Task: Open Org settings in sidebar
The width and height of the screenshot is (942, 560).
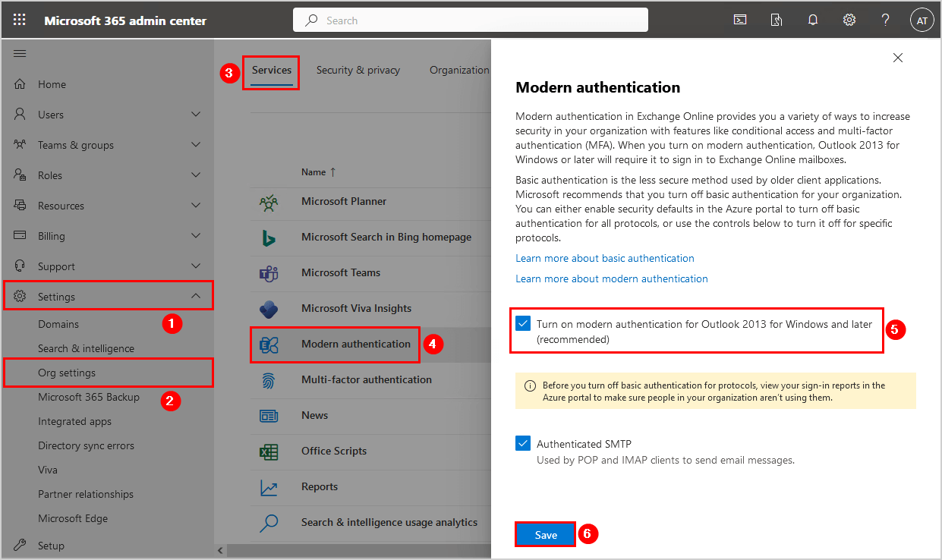Action: pos(67,373)
